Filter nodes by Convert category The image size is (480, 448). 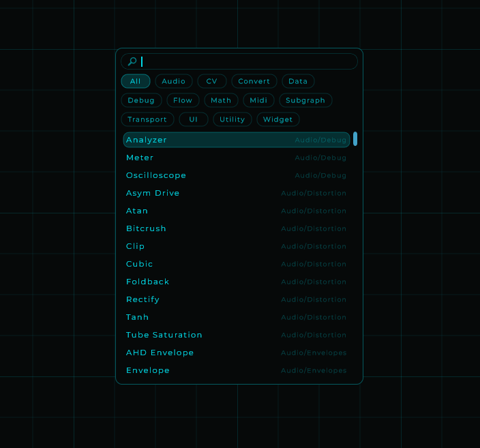coord(254,81)
